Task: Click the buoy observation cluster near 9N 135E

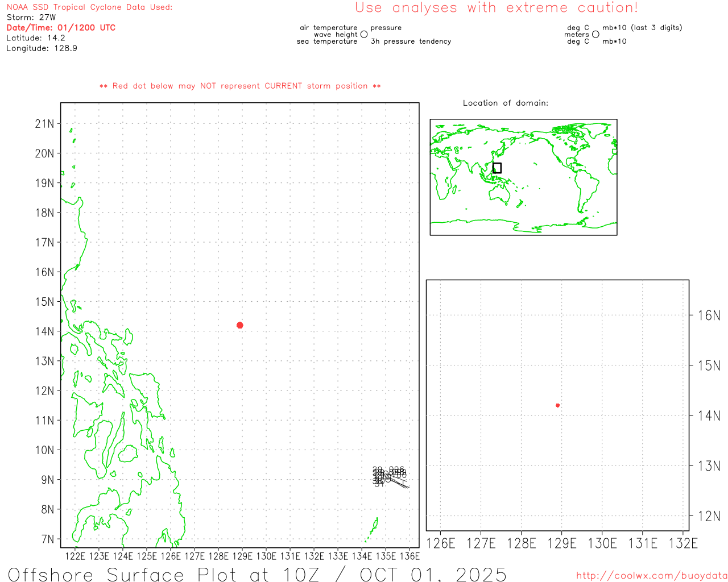Action: pos(389,476)
